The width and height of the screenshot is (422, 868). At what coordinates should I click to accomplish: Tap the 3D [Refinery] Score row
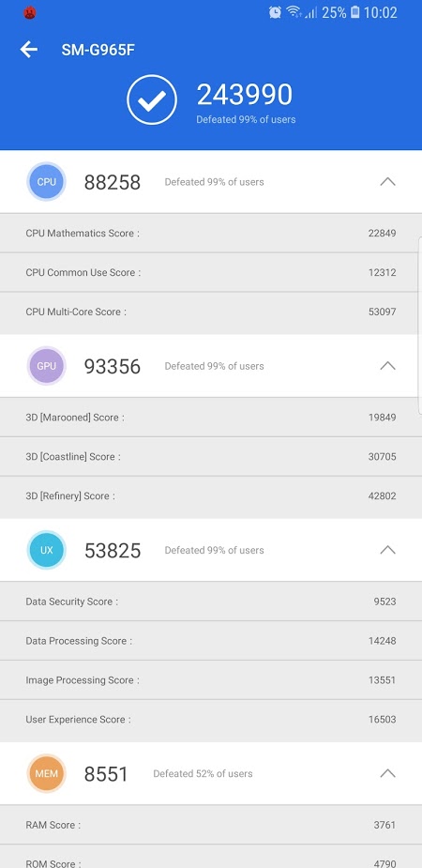point(211,496)
